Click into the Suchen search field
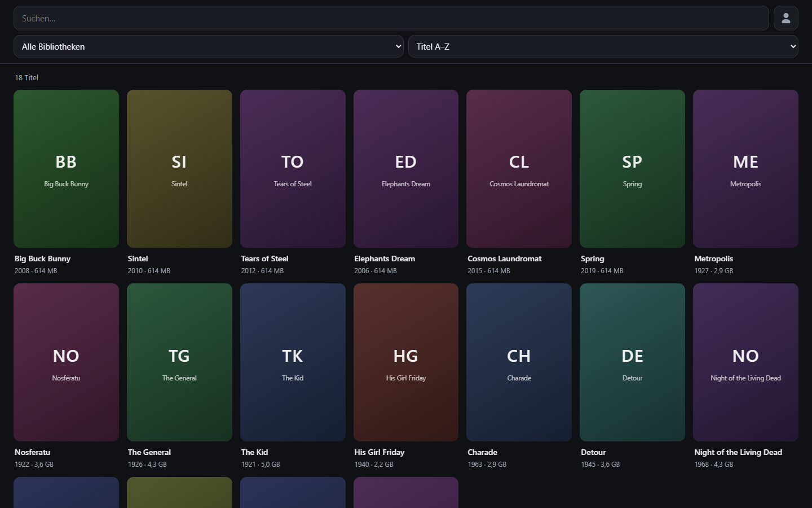 coord(391,18)
